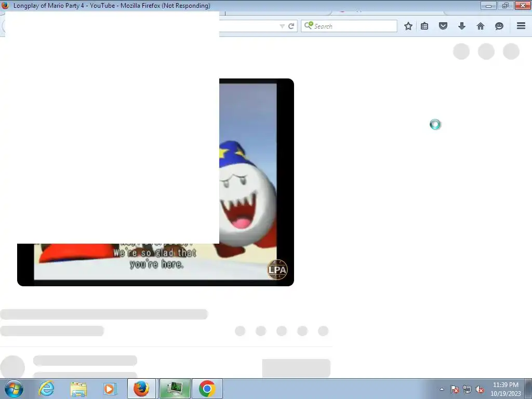Open the green monitor app in taskbar
Screen dimensions: 532x399
coord(175,389)
